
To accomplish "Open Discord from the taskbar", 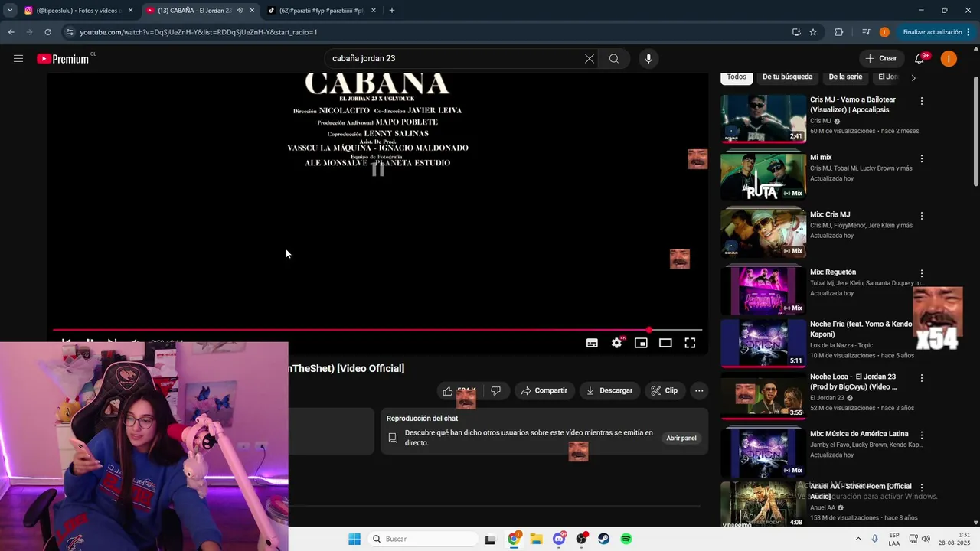I will [x=559, y=539].
